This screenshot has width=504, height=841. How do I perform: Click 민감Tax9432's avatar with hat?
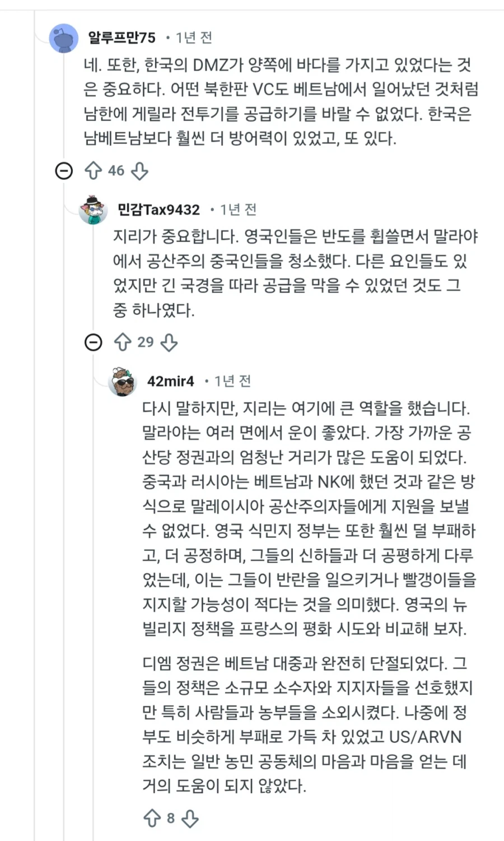(92, 210)
